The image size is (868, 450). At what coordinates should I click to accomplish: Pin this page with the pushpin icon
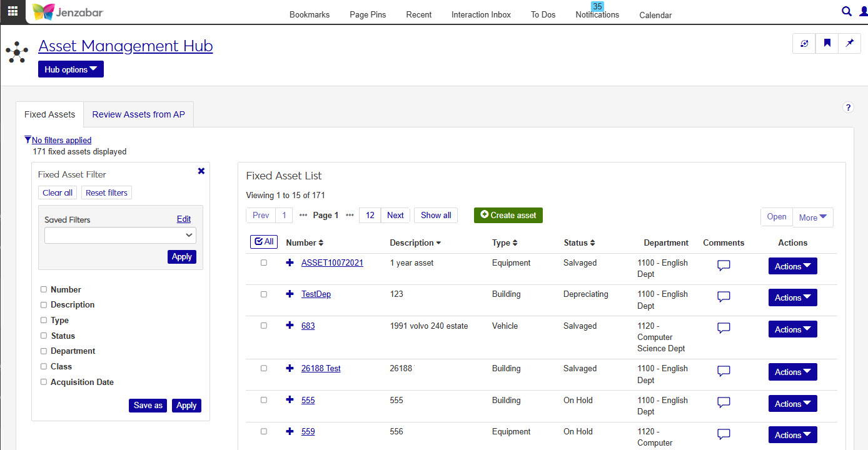click(849, 43)
